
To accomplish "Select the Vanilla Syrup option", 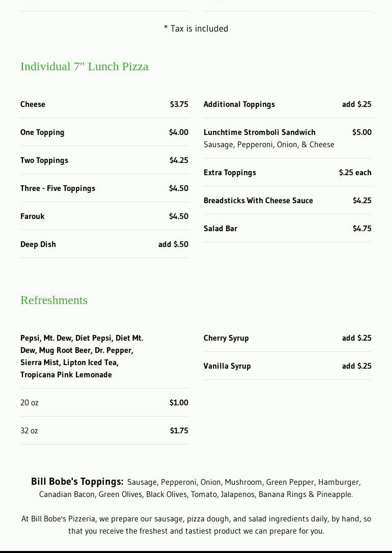I will [x=227, y=366].
